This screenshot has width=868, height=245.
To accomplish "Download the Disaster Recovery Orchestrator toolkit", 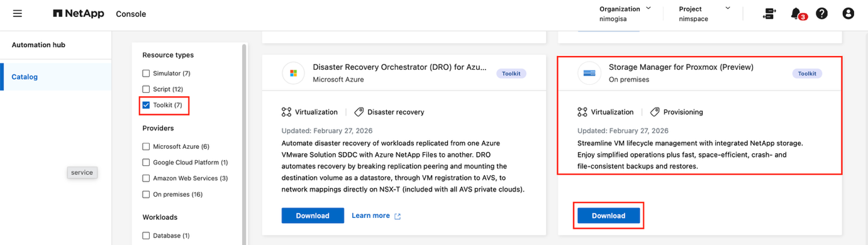I will coord(313,215).
